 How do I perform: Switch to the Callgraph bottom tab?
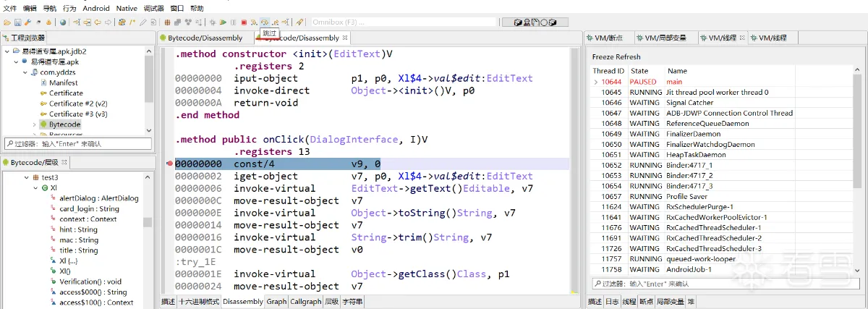click(305, 302)
